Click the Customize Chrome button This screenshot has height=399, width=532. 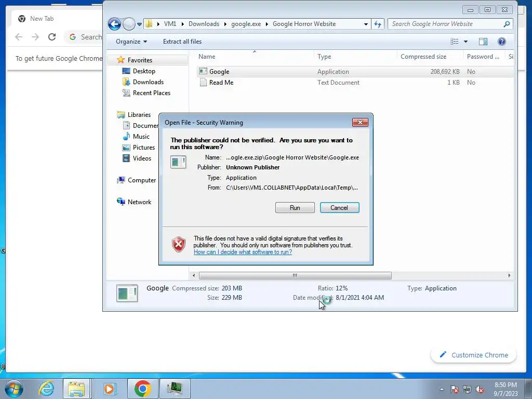click(x=474, y=355)
